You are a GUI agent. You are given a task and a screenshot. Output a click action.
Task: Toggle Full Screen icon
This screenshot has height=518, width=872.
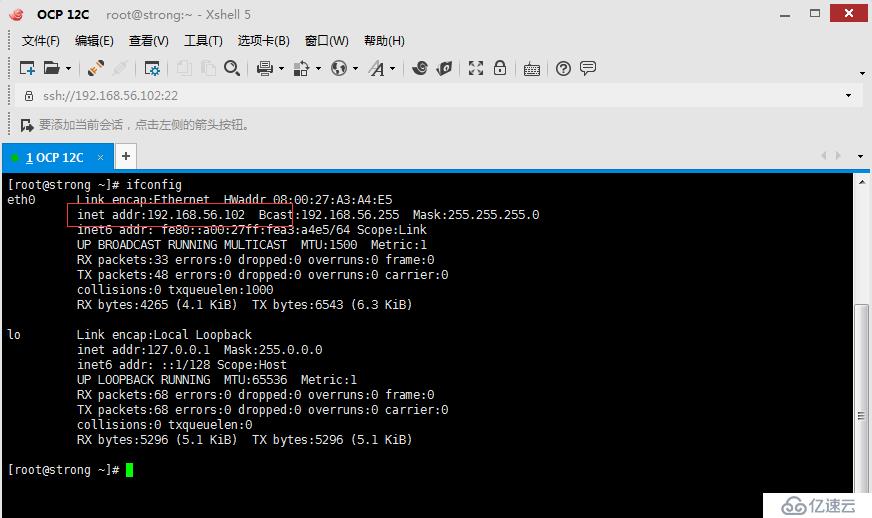pyautogui.click(x=475, y=68)
